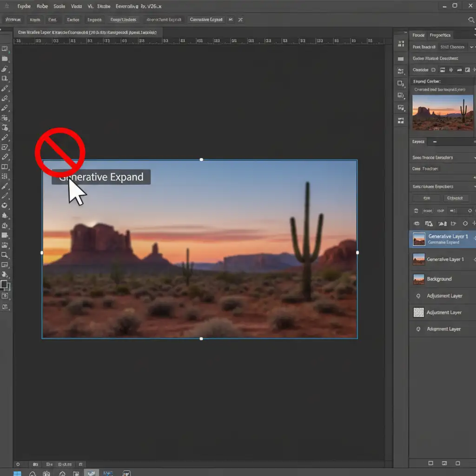Click the search magnifier icon at top right
Viewport: 476px width, 476px height.
[x=470, y=20]
